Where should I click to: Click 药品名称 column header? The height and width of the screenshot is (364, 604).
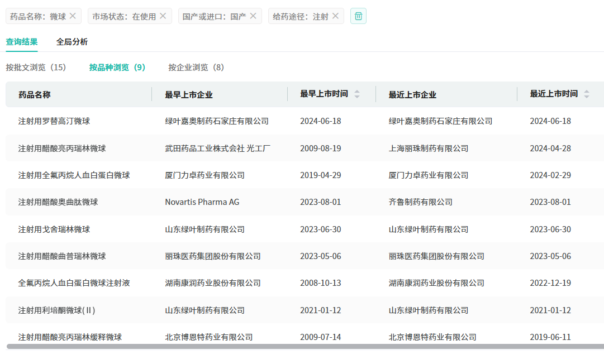34,95
